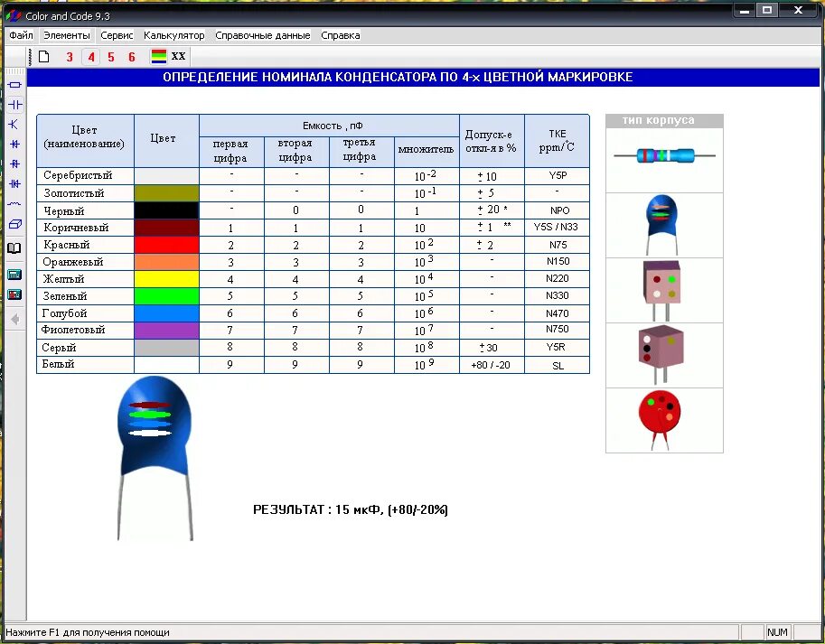Viewport: 825px width, 644px height.
Task: Click the Фиолетовый color name
Action: tap(73, 331)
